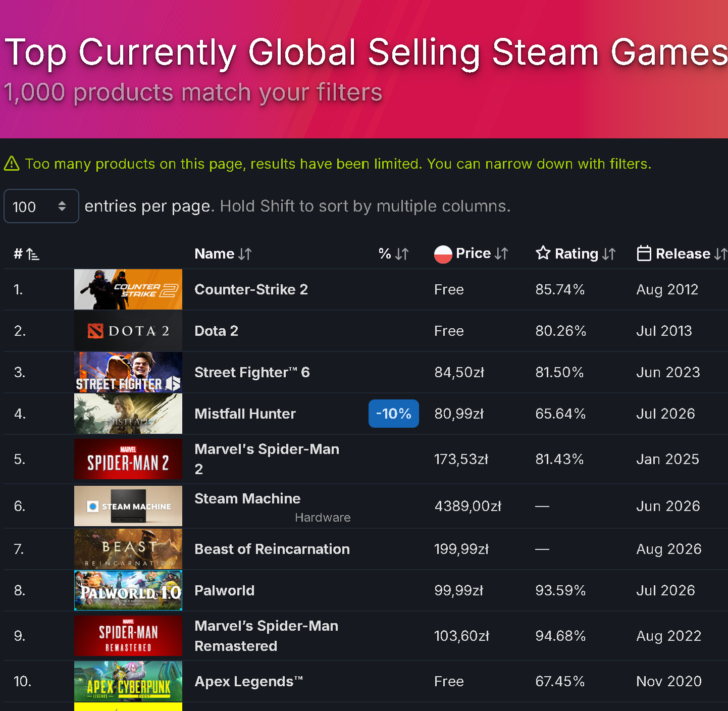The width and height of the screenshot is (728, 711).
Task: Click the Nov 2020 release date
Action: click(669, 681)
